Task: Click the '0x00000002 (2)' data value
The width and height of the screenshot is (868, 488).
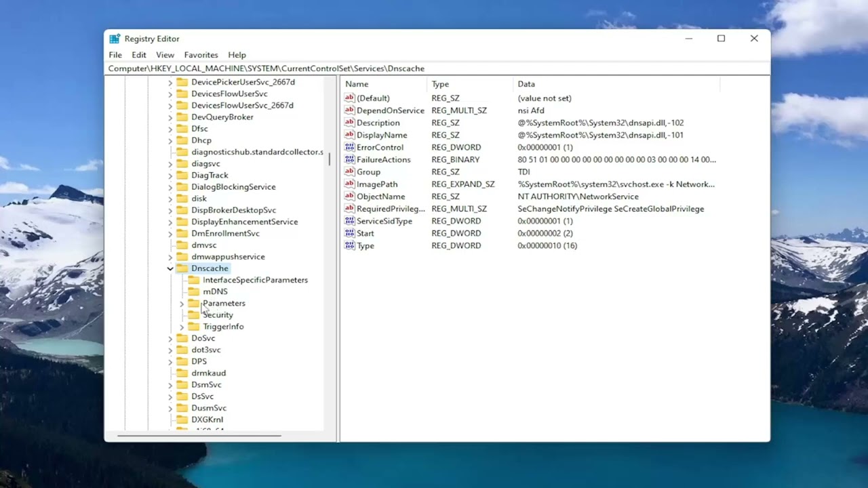Action: coord(545,233)
